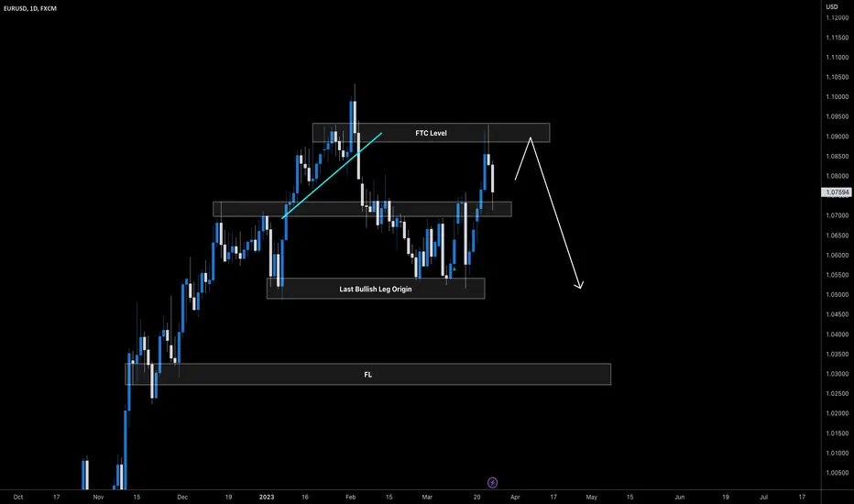Click the 1.02500 price axis label
This screenshot has width=854, height=504.
[838, 393]
